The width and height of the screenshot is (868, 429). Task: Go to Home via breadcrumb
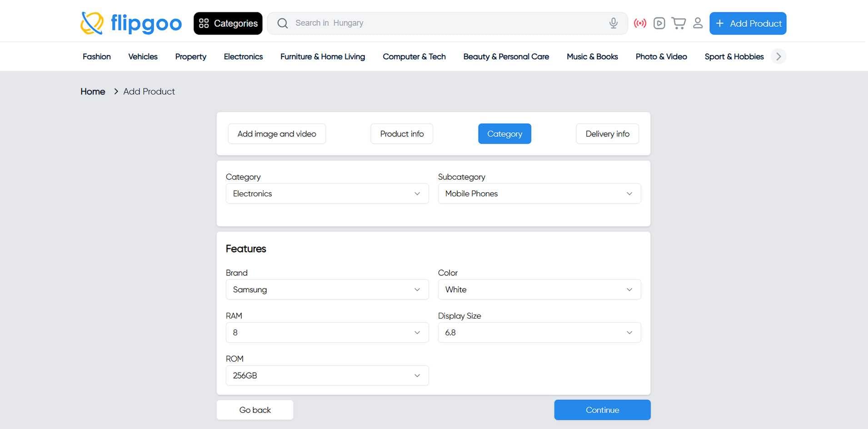tap(93, 91)
